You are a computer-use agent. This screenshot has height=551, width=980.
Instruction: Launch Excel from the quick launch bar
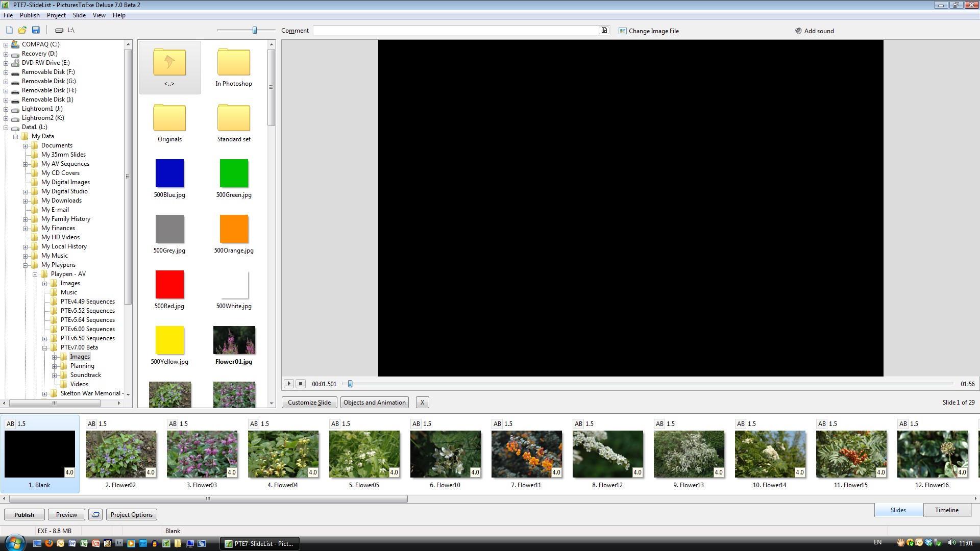point(84,543)
